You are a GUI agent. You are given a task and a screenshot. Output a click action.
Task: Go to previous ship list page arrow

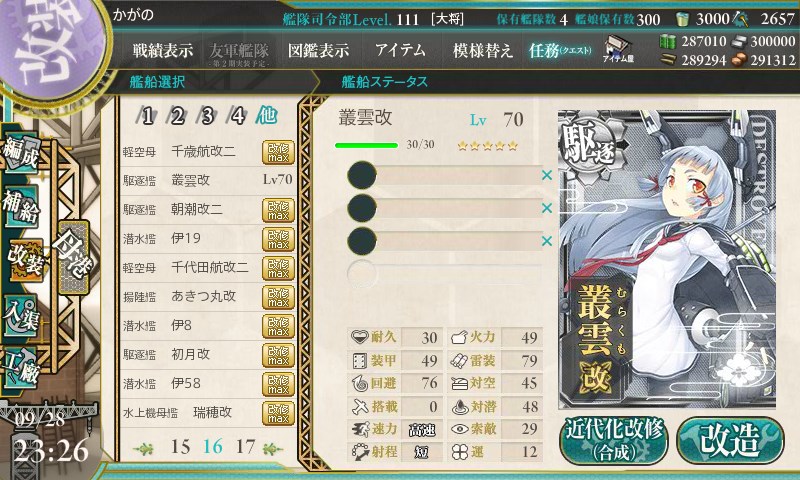click(144, 448)
